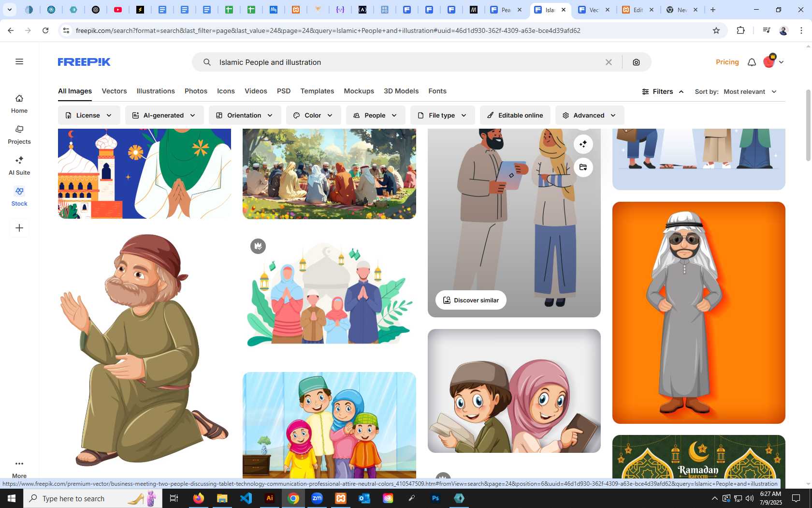This screenshot has height=508, width=812.
Task: Open Photoshop from taskbar
Action: pos(435,498)
